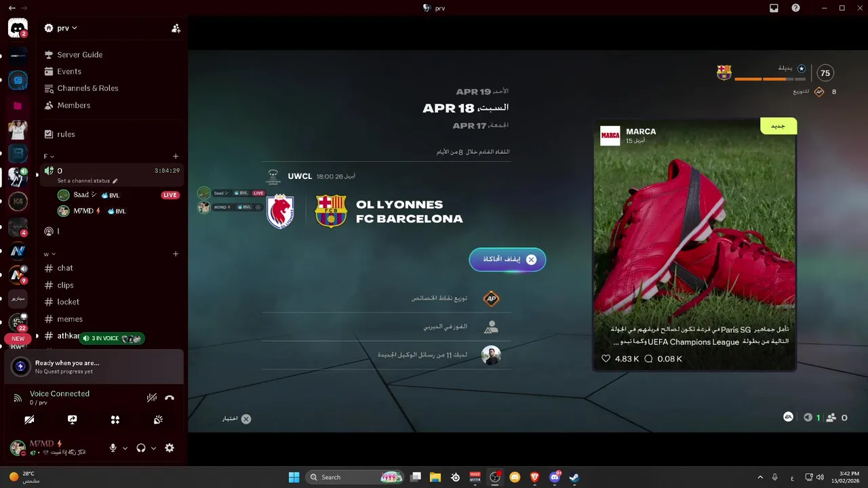The image size is (868, 488).
Task: Deafen with the headphones button
Action: point(141,448)
